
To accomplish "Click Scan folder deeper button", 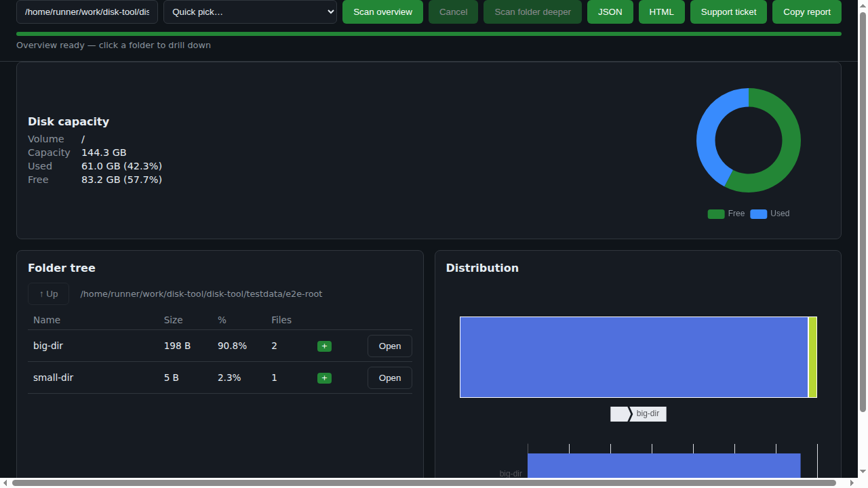I will 532,12.
